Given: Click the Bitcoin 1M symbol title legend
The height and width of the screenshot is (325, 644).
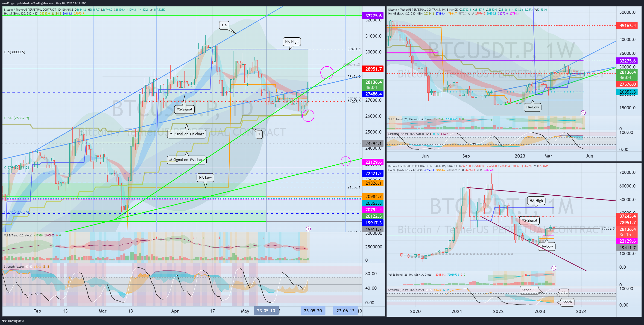Looking at the screenshot, I should [468, 166].
